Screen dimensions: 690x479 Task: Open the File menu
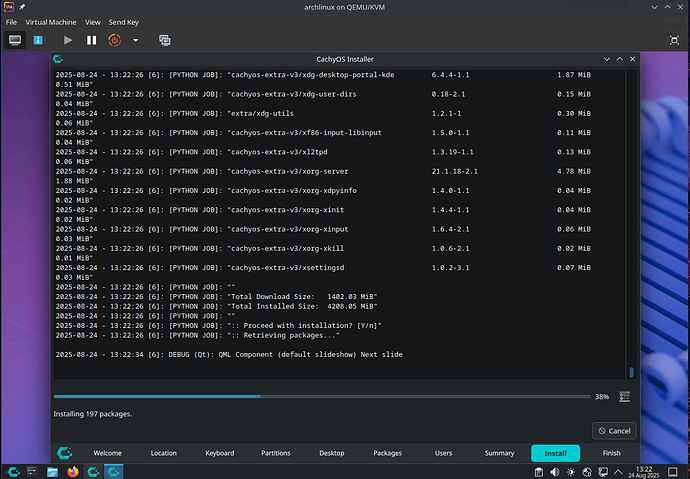tap(11, 22)
